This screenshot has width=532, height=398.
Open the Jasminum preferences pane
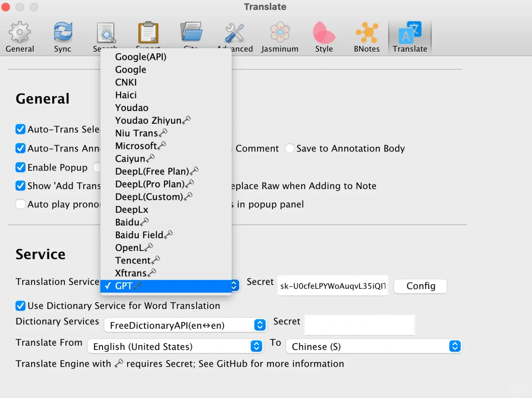tap(280, 37)
